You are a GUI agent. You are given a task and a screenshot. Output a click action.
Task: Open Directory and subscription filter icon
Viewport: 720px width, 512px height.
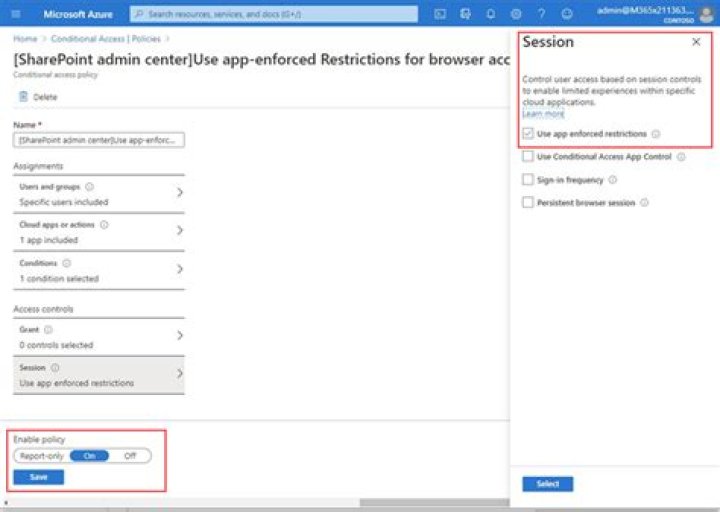pos(465,14)
